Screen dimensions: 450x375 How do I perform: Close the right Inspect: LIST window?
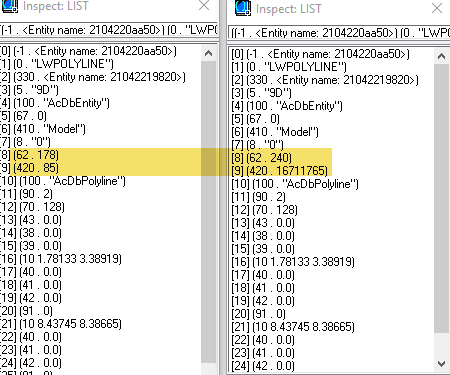click(437, 8)
